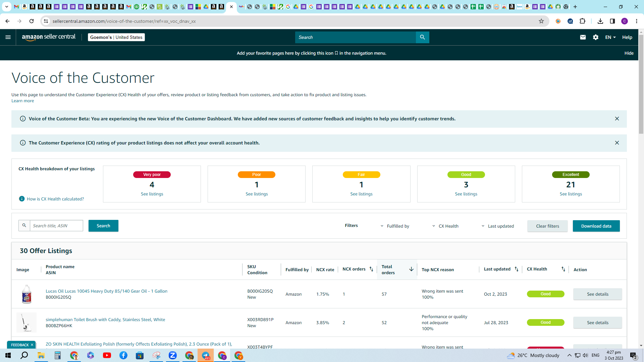Open Windows taskbar search
This screenshot has height=362, width=644.
(24, 355)
